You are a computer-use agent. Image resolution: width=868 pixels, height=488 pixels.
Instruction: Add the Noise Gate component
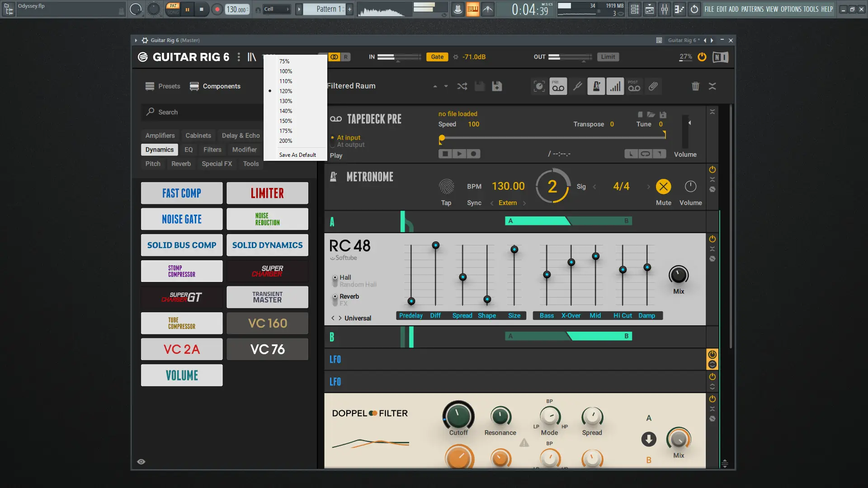(x=182, y=219)
